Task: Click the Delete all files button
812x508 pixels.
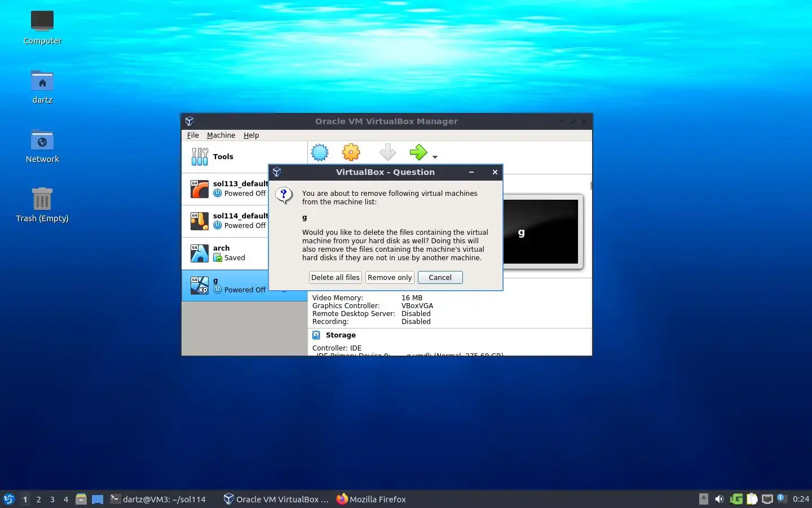Action: (x=335, y=277)
